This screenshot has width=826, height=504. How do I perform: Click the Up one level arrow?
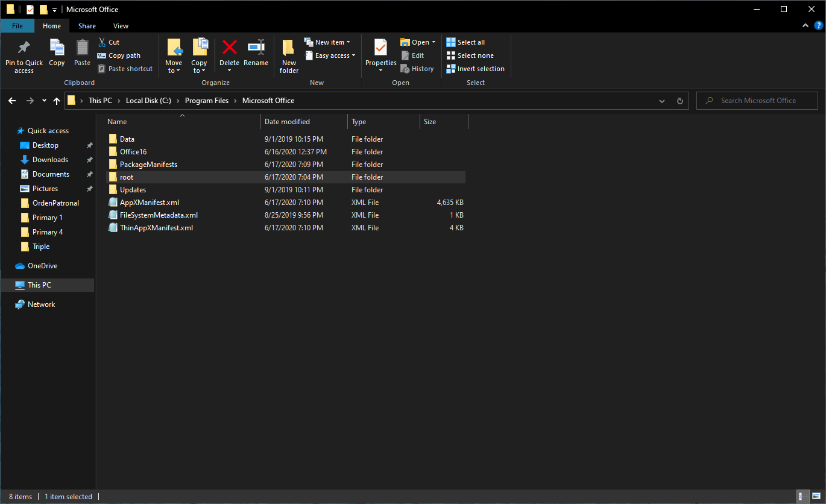57,101
